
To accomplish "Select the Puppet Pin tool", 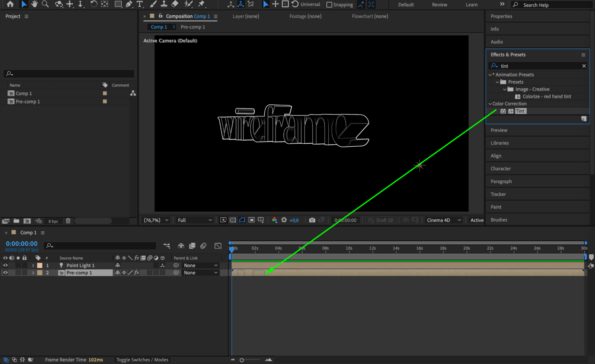I will click(202, 4).
